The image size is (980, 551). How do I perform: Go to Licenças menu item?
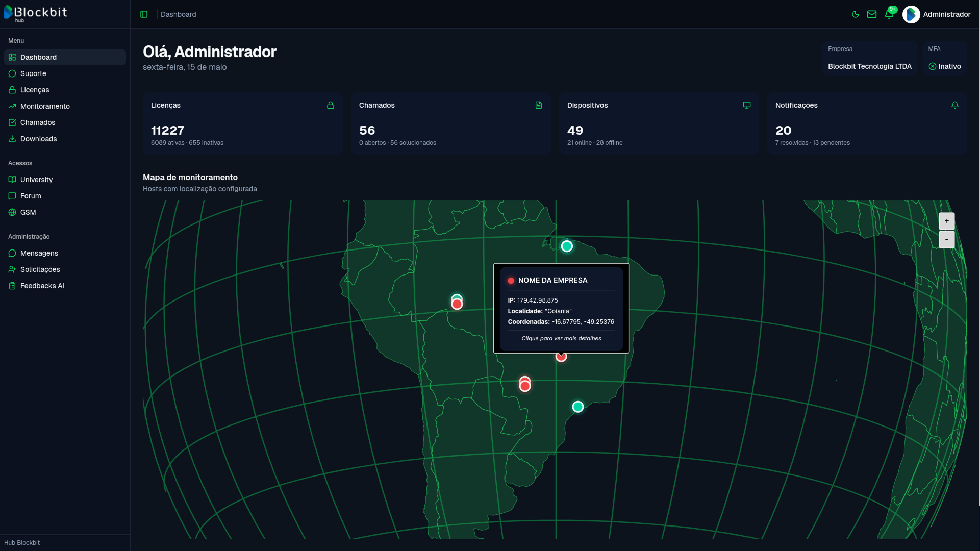65,90
